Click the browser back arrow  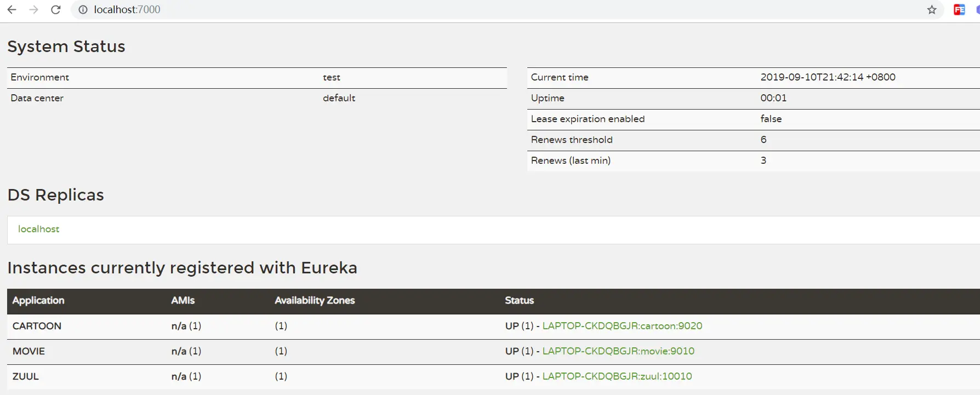12,10
